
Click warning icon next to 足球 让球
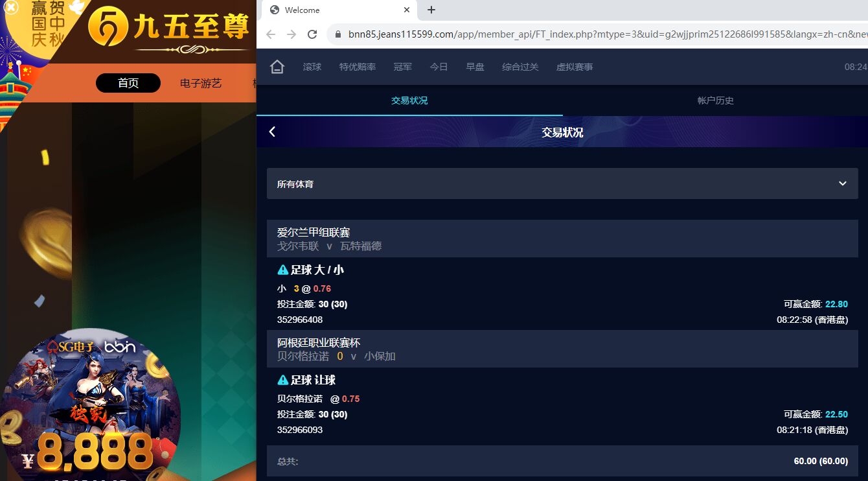point(282,380)
